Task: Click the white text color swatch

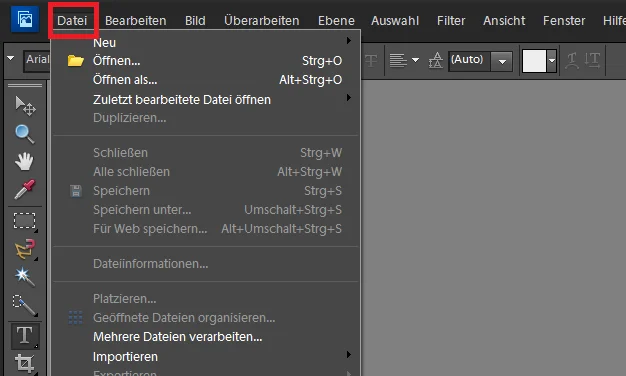Action: 534,61
